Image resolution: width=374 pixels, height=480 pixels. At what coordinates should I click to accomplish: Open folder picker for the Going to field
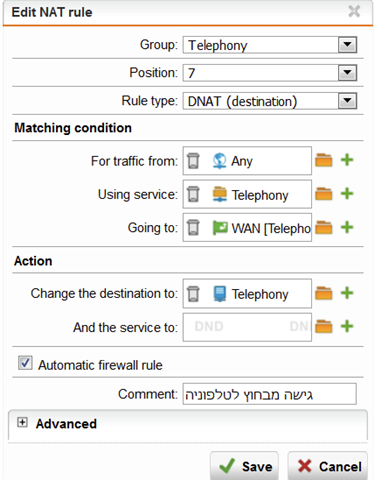click(x=324, y=228)
